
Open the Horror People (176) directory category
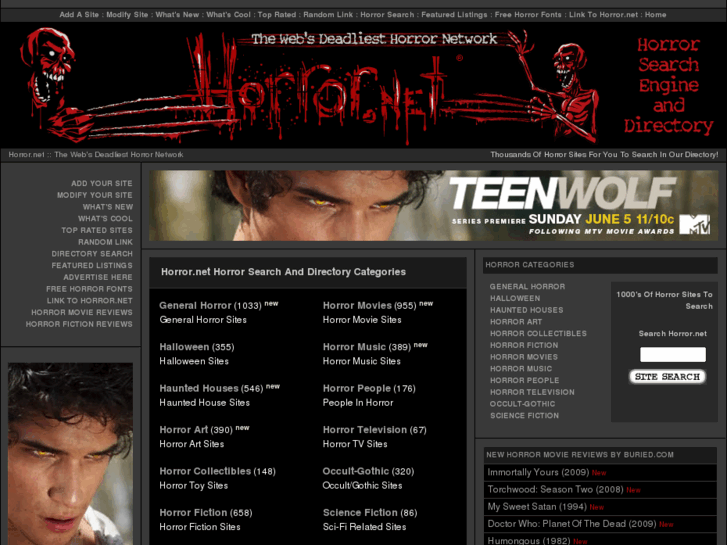357,388
